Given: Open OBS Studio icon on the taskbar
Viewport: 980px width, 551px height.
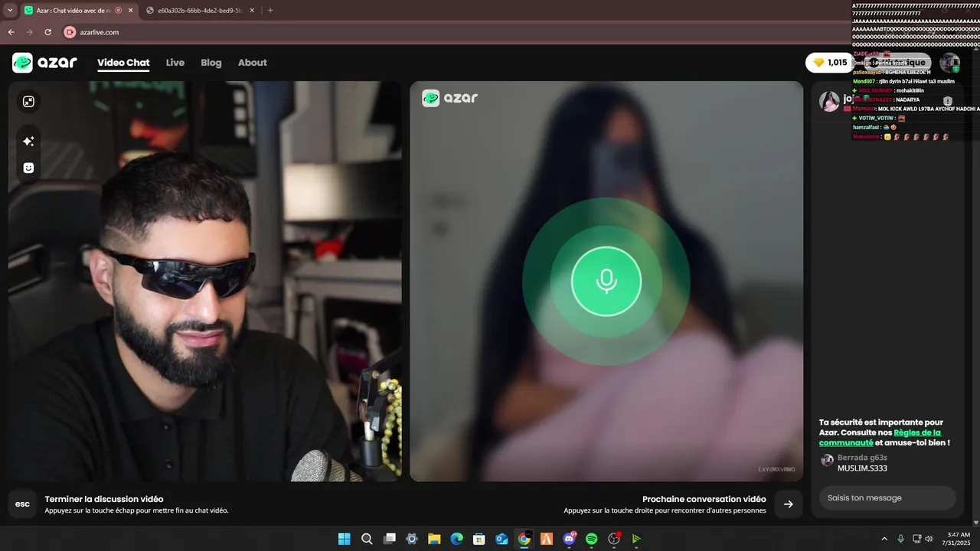Looking at the screenshot, I should tap(614, 539).
